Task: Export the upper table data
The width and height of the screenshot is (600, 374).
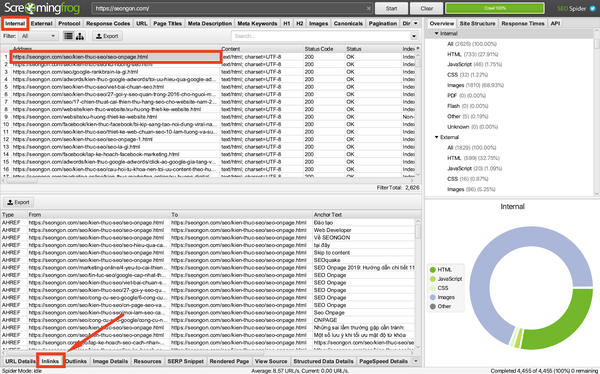Action: 107,36
